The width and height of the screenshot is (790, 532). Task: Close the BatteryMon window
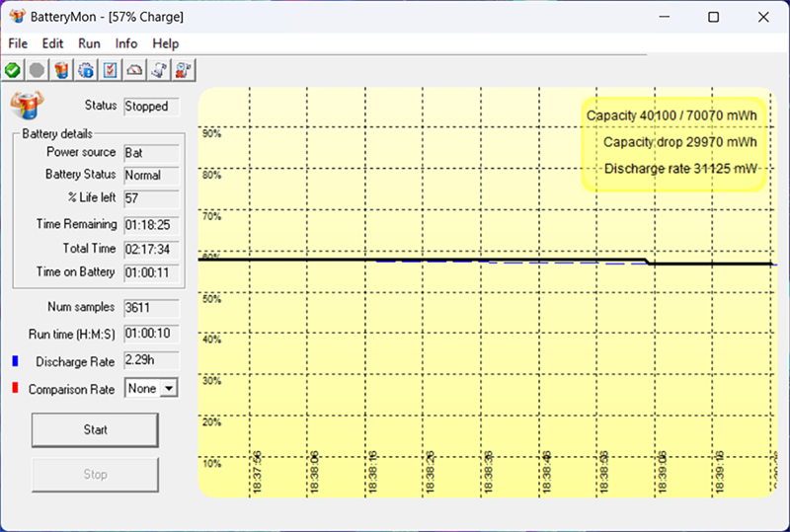pyautogui.click(x=763, y=17)
